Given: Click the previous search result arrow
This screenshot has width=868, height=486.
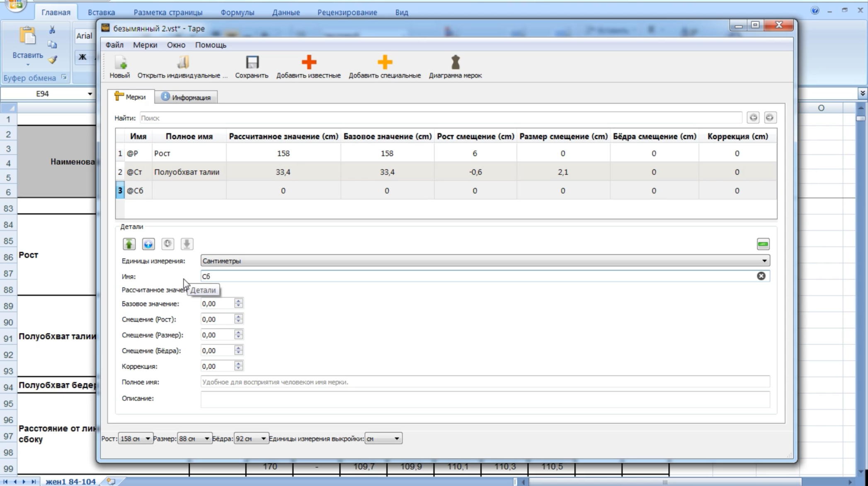Looking at the screenshot, I should pyautogui.click(x=753, y=118).
